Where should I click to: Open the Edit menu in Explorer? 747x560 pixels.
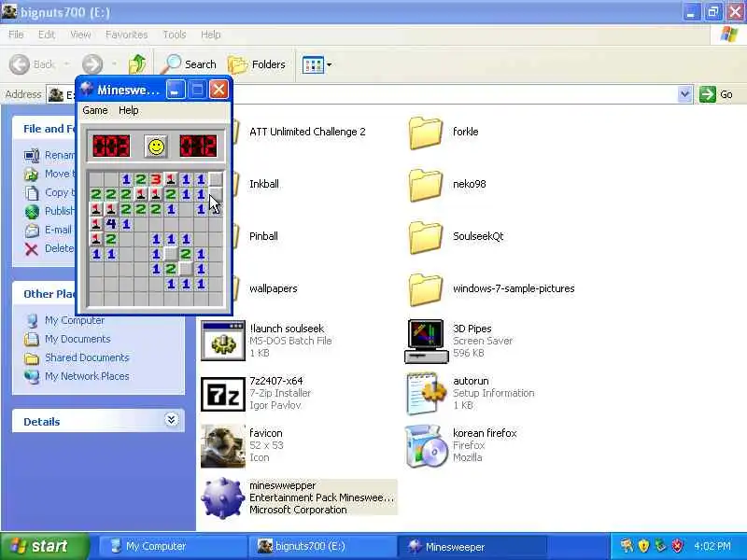tap(47, 35)
